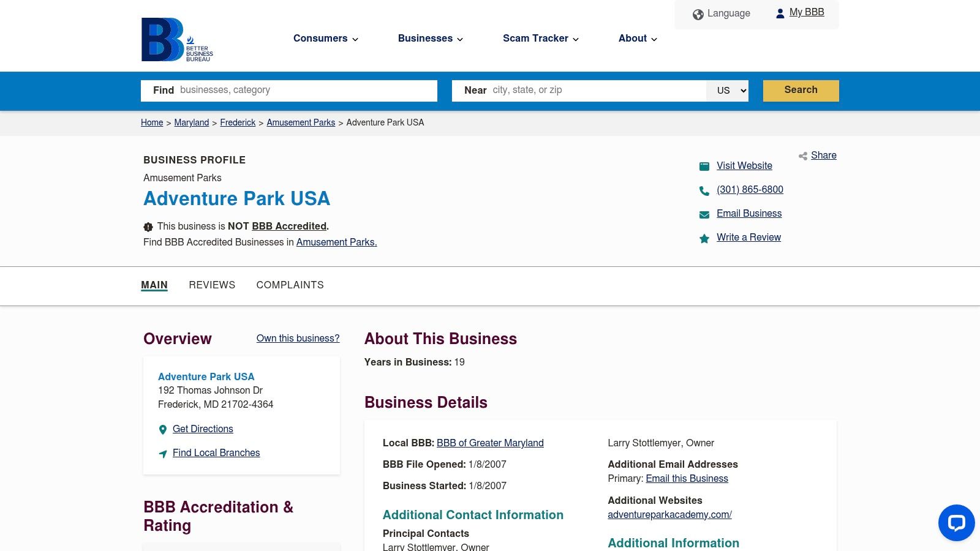This screenshot has width=980, height=551.
Task: Click Own this business? link
Action: point(298,339)
